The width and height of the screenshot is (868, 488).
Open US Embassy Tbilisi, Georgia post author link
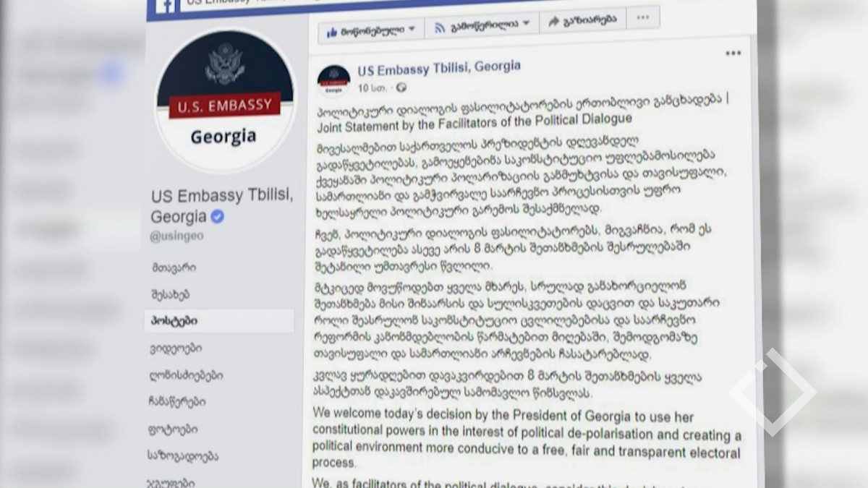(439, 67)
